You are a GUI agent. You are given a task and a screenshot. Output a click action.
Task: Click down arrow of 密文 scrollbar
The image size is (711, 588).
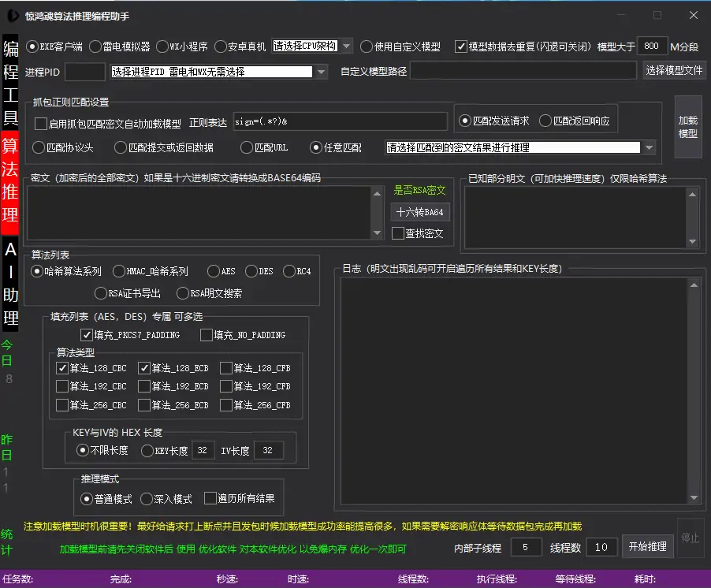(x=377, y=233)
